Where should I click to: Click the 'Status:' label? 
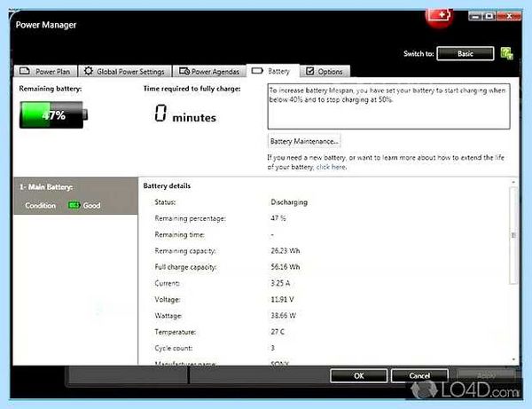coord(165,202)
